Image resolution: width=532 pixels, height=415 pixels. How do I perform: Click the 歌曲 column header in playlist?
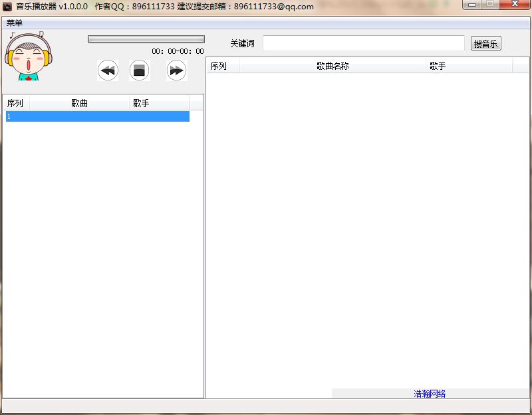click(x=79, y=103)
